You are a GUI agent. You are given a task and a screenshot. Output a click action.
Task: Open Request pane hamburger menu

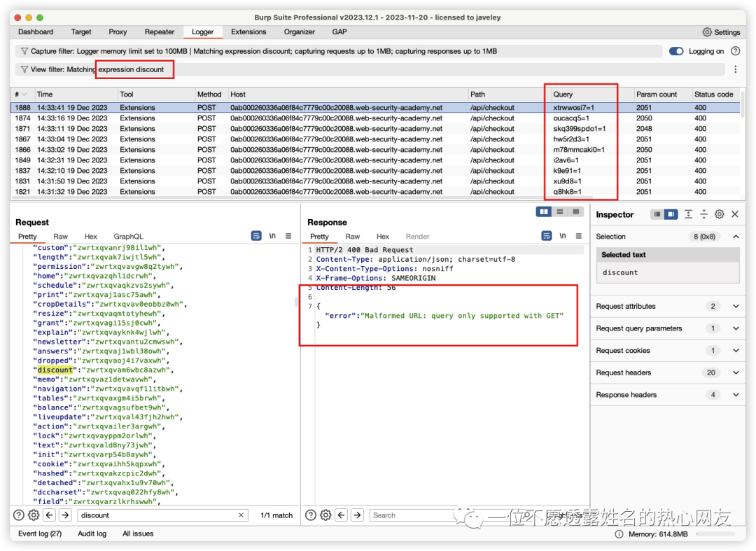pyautogui.click(x=288, y=236)
